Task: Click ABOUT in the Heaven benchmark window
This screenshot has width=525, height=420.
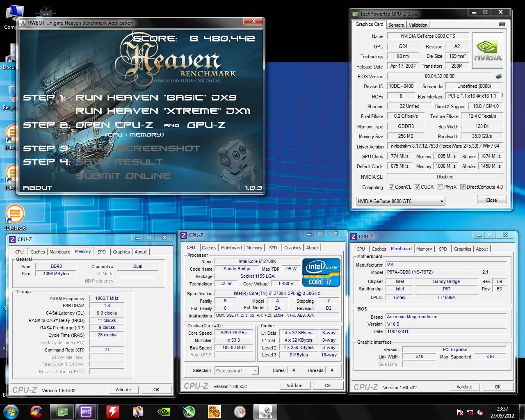Action: 37,188
